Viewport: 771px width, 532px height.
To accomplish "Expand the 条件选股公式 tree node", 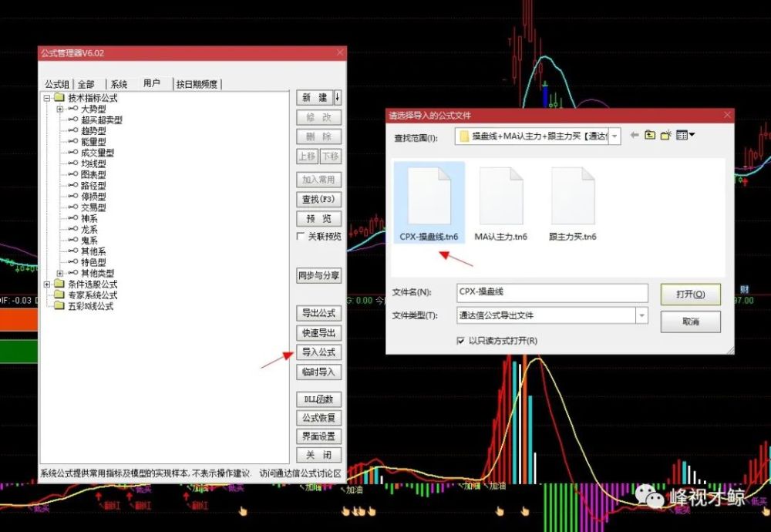I will tap(47, 285).
